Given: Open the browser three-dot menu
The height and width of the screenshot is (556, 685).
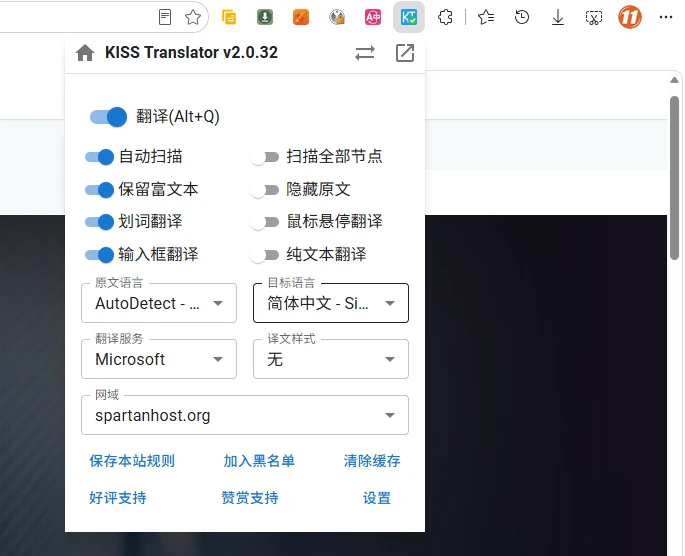Looking at the screenshot, I should 666,17.
